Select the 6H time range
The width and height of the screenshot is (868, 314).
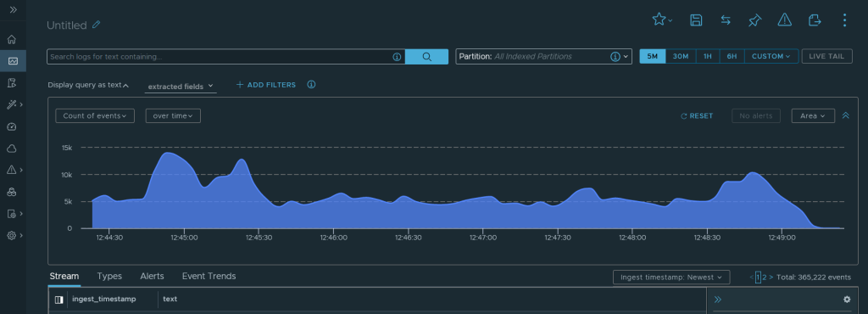732,57
